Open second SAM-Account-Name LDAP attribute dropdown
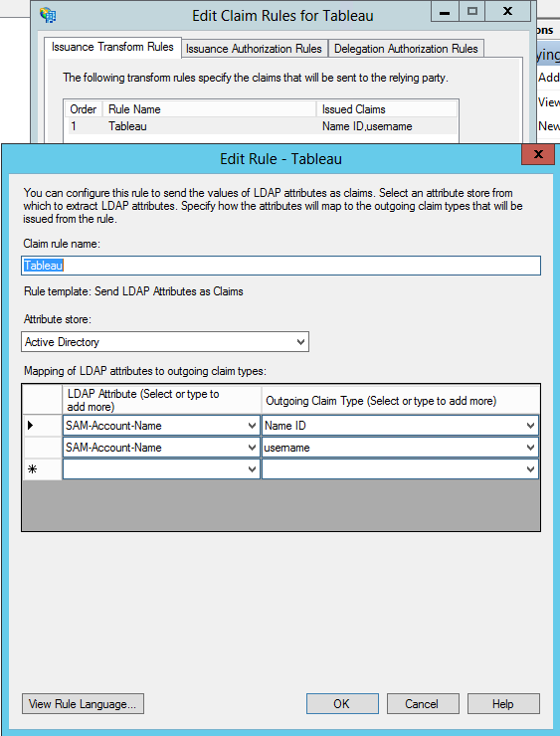Viewport: 560px width, 736px height. click(252, 448)
